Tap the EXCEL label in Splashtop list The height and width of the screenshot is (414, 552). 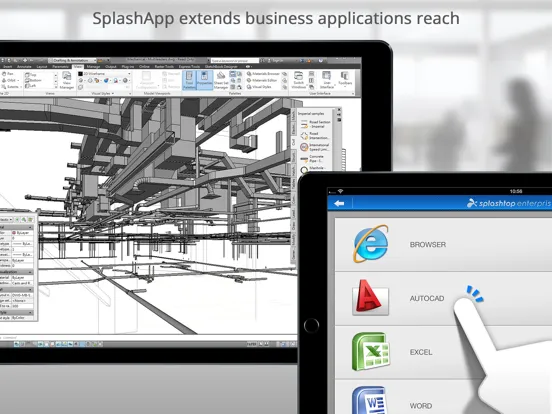[x=421, y=352]
